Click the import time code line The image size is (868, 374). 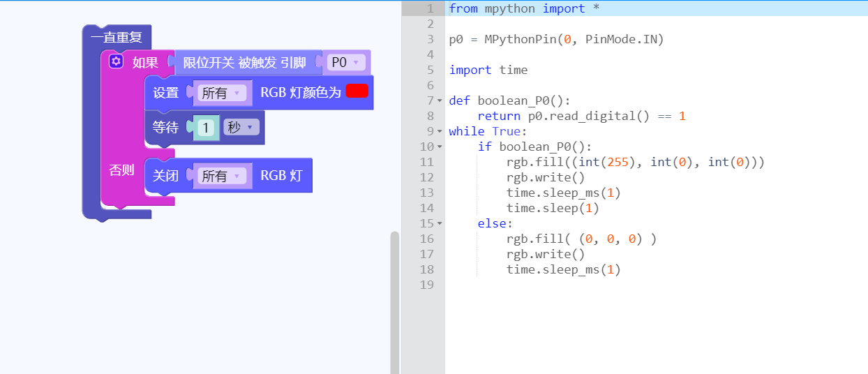tap(488, 70)
